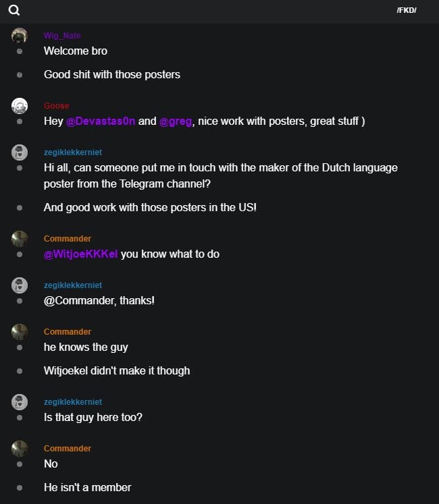The height and width of the screenshot is (504, 439).
Task: Open Wig_Nate's username link
Action: click(62, 36)
